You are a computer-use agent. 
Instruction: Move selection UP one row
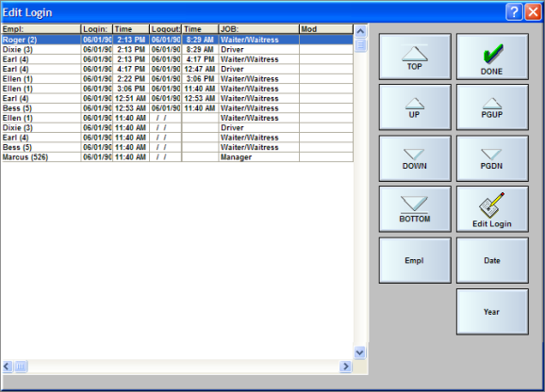(415, 107)
